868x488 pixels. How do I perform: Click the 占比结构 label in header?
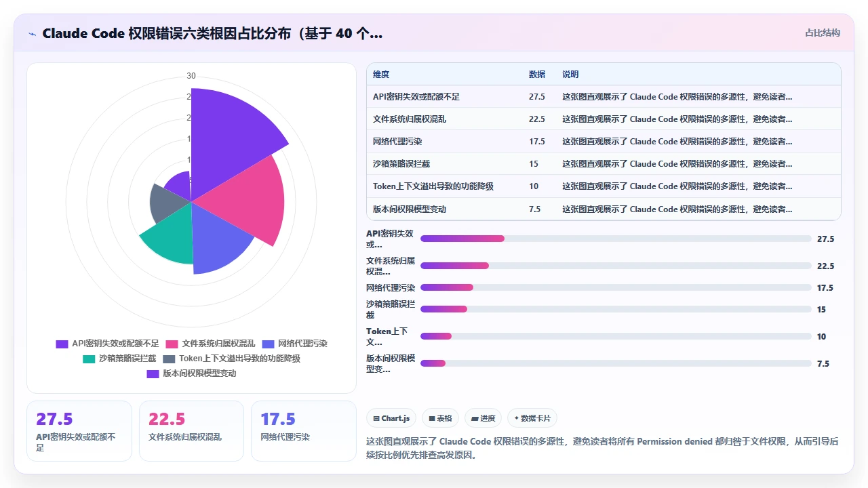(823, 33)
